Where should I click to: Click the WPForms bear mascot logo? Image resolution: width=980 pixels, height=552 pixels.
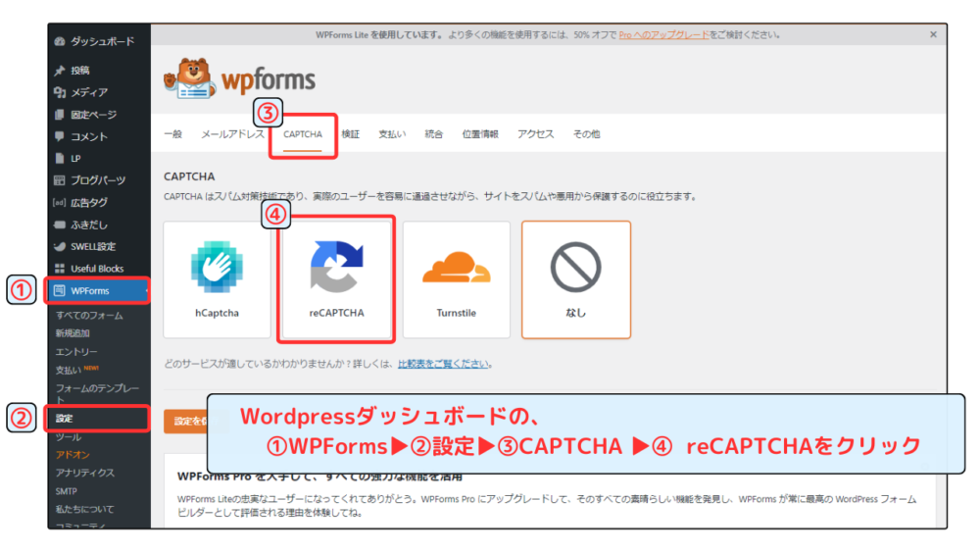[190, 78]
